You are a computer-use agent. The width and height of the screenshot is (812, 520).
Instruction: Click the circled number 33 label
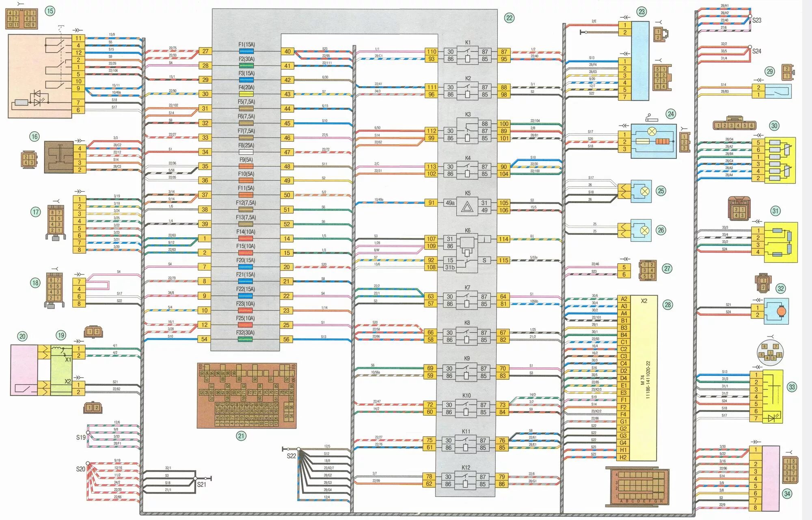click(x=792, y=387)
